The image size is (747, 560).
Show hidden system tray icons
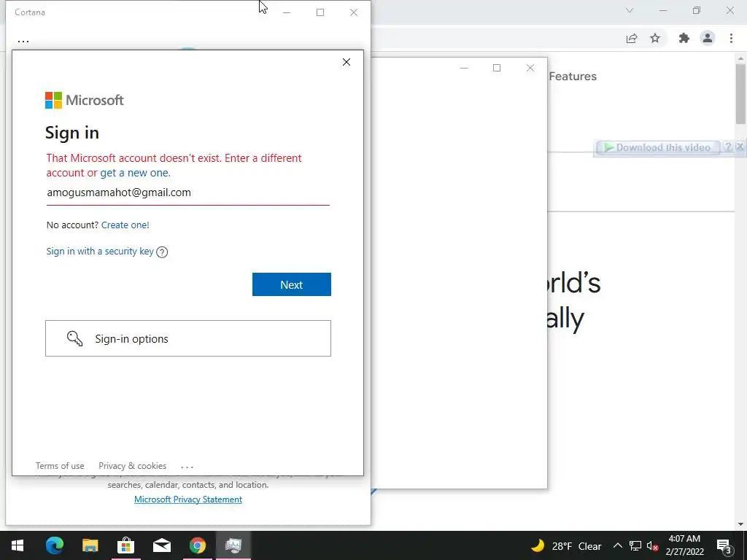617,545
